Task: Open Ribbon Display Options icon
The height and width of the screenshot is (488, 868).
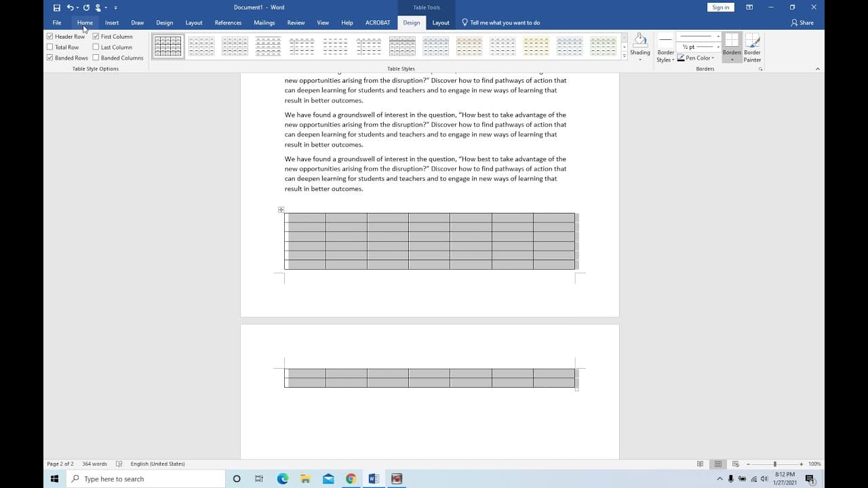Action: tap(749, 7)
